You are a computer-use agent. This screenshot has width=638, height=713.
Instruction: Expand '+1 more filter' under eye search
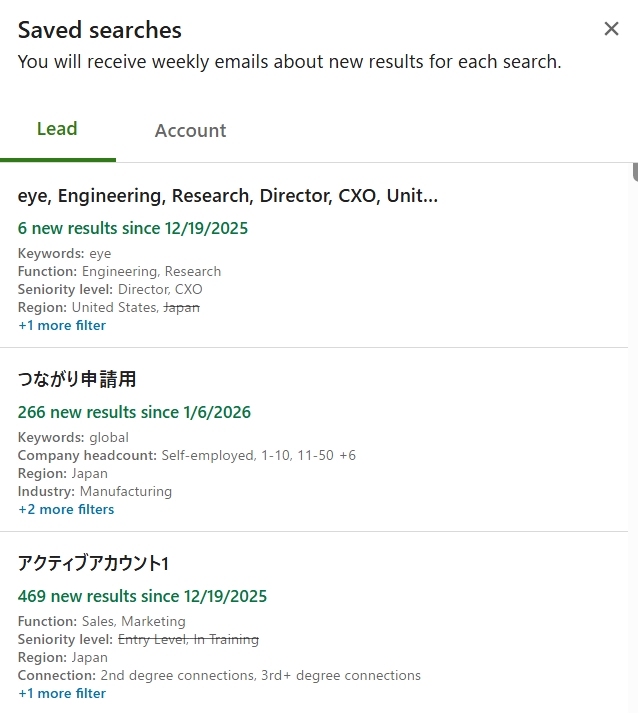point(62,325)
